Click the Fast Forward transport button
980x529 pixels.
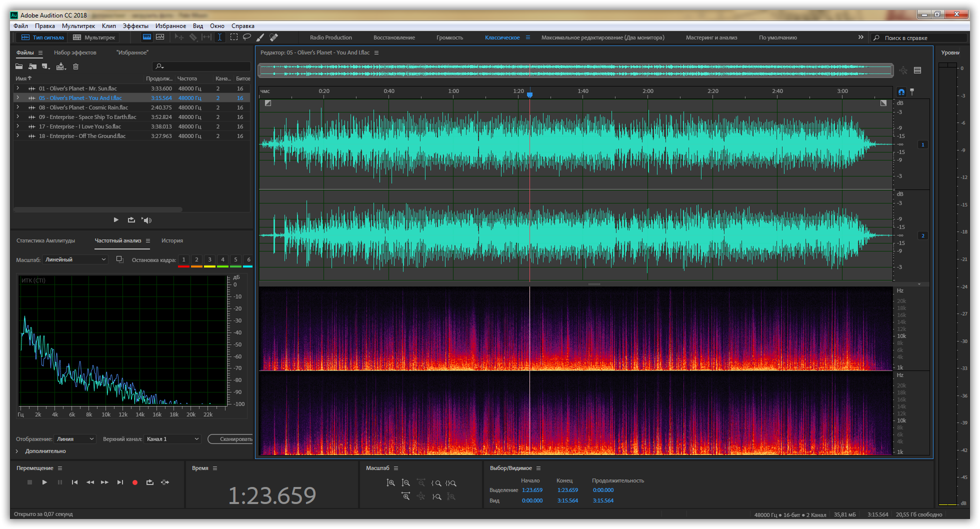tap(104, 482)
